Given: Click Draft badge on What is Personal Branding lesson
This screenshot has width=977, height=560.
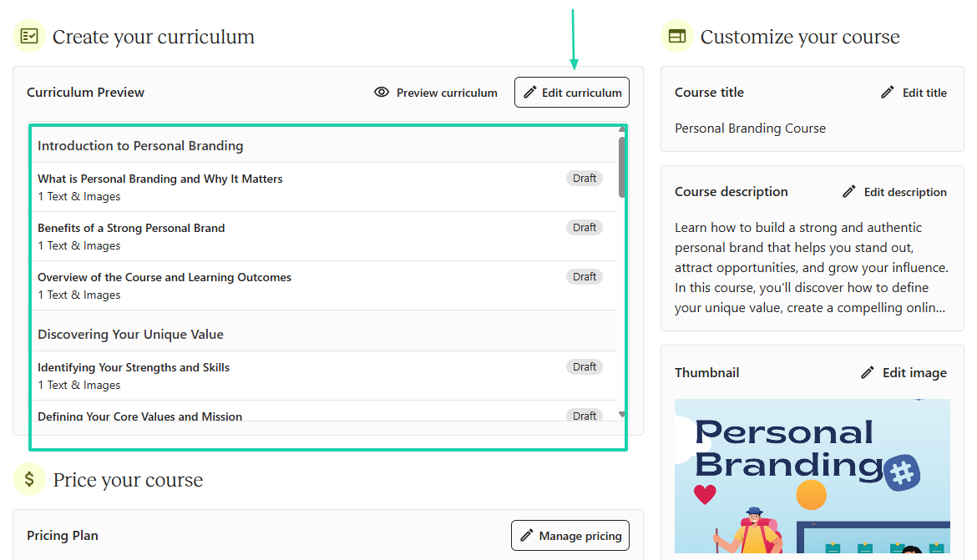Looking at the screenshot, I should (x=585, y=178).
